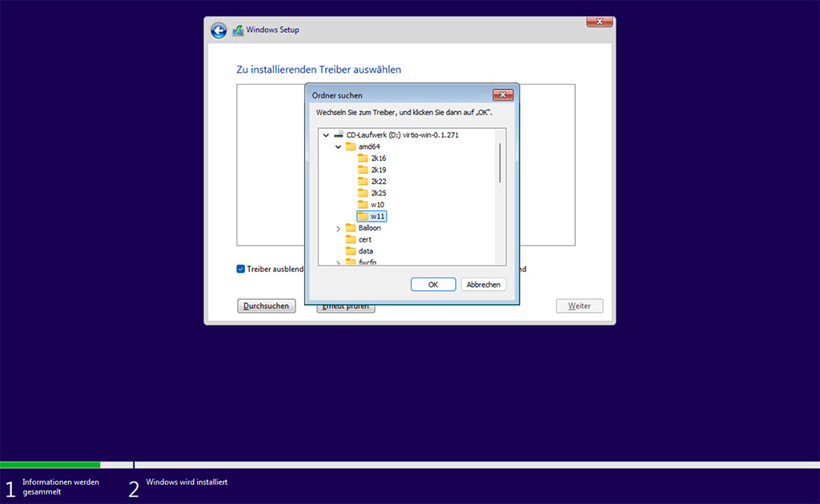The width and height of the screenshot is (820, 504).
Task: Select the 2k19 folder name
Action: point(379,170)
